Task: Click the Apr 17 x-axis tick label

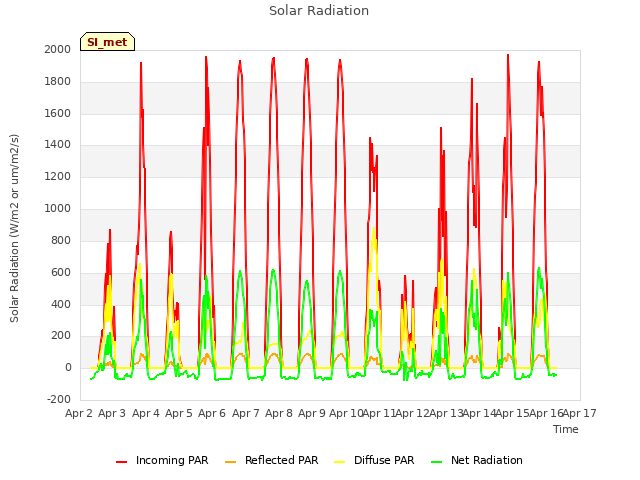Action: pos(580,413)
